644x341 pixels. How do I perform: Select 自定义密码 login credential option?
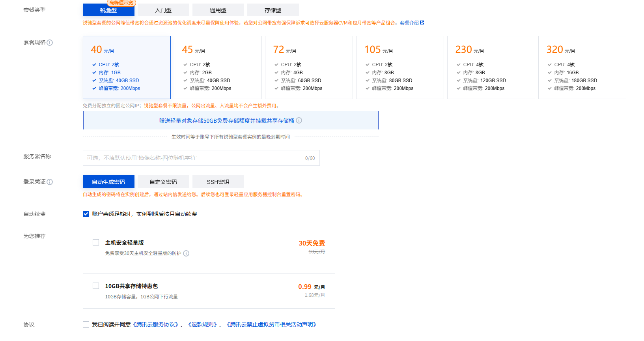click(163, 182)
